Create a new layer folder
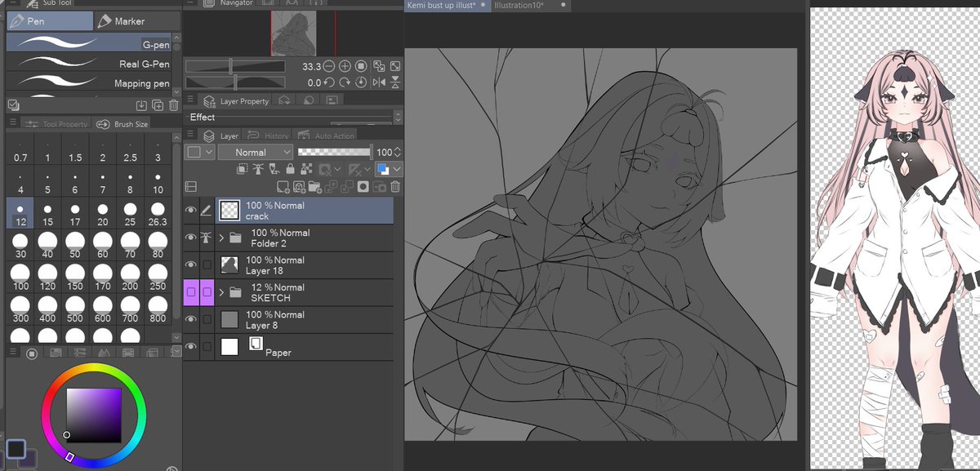Screen dimensions: 980x471 coord(315,186)
